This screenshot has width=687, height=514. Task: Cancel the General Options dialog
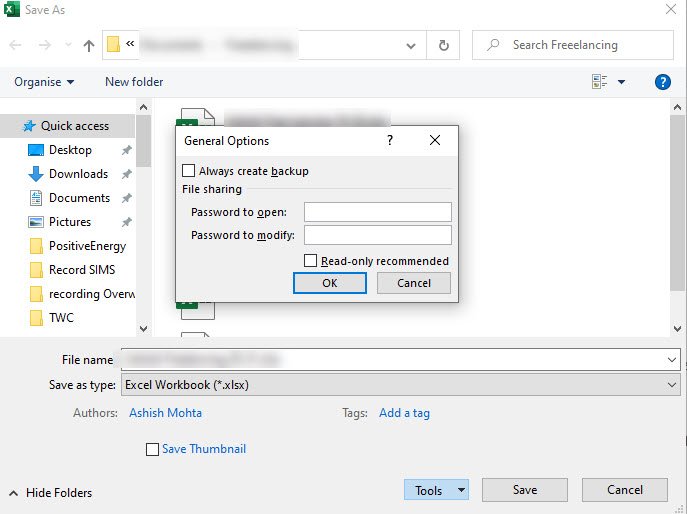pyautogui.click(x=414, y=283)
